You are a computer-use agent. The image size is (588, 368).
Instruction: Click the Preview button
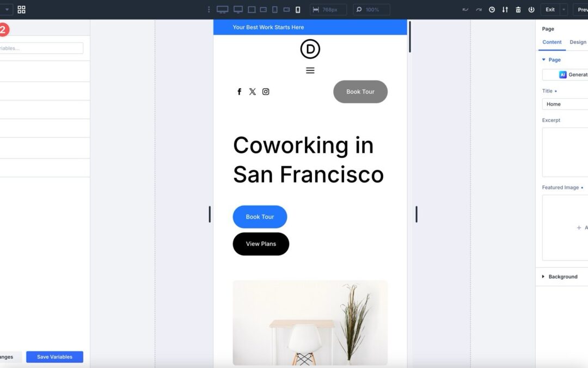[x=581, y=9]
